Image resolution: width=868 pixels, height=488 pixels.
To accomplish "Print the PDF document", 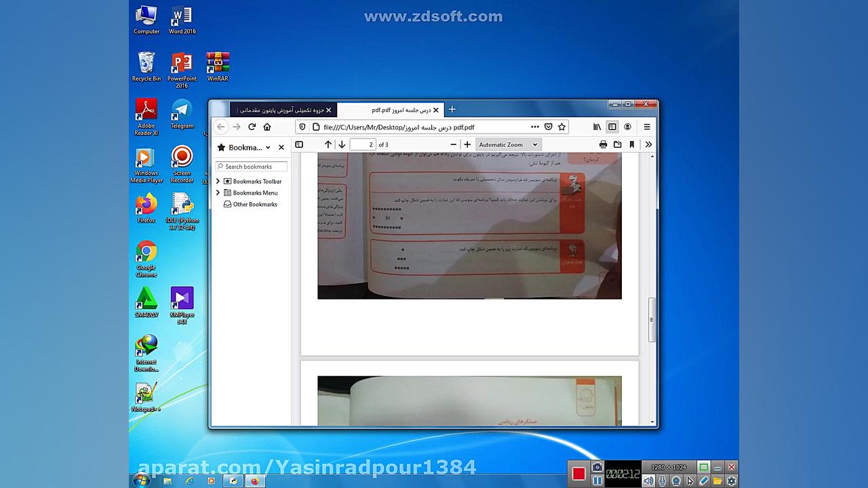I will pyautogui.click(x=603, y=144).
